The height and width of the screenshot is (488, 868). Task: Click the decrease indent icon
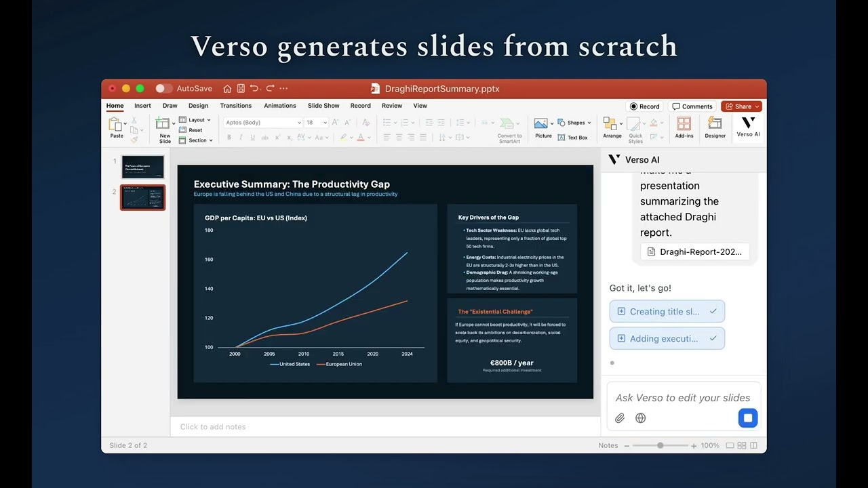click(429, 123)
